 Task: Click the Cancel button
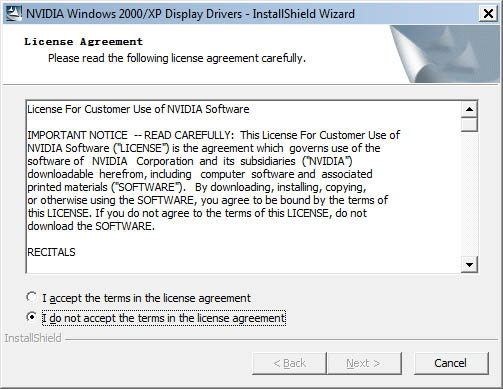click(451, 363)
